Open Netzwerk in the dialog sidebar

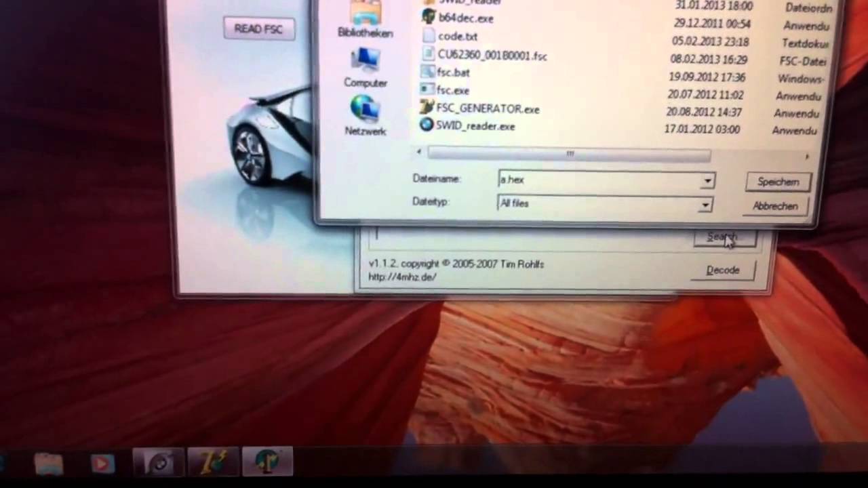pos(366,115)
